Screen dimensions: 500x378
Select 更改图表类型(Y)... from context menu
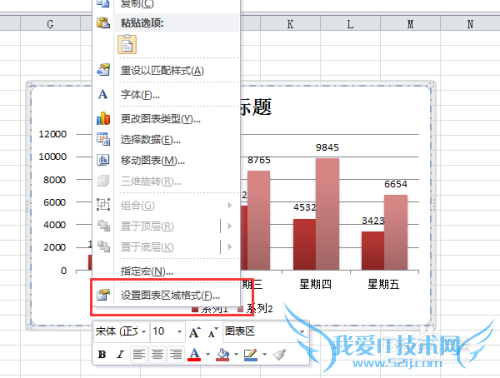[160, 119]
